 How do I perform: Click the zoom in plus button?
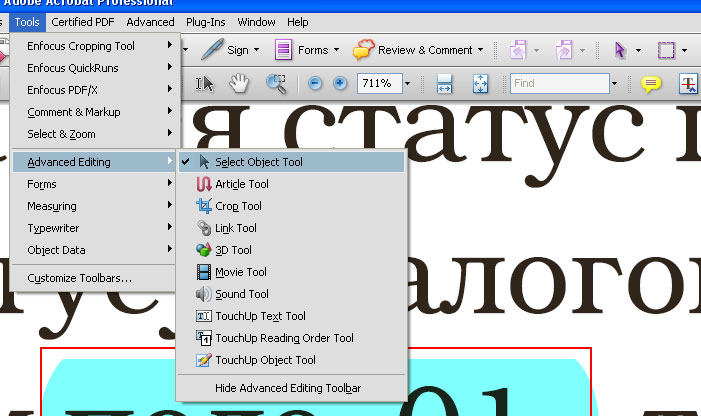[x=340, y=83]
